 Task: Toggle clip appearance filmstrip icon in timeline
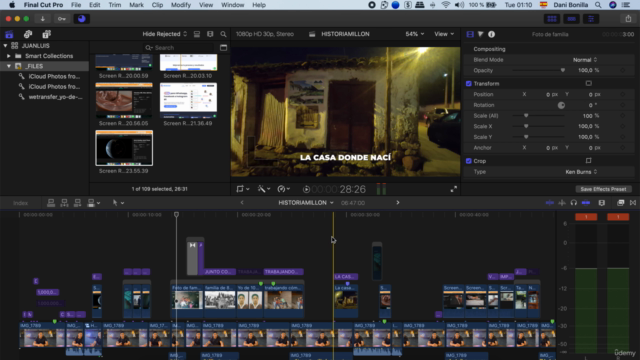pyautogui.click(x=602, y=203)
